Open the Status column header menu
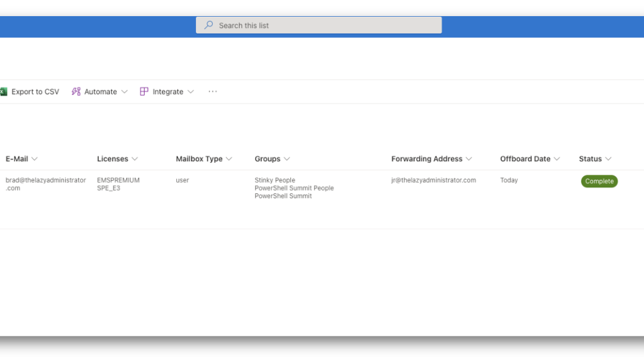644x357 pixels. (595, 159)
